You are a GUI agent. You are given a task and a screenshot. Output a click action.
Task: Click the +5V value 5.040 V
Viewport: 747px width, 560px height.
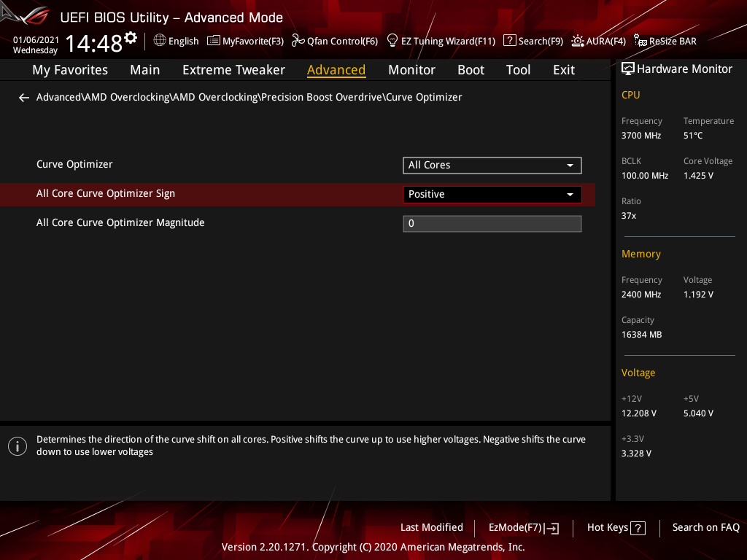[x=698, y=413]
